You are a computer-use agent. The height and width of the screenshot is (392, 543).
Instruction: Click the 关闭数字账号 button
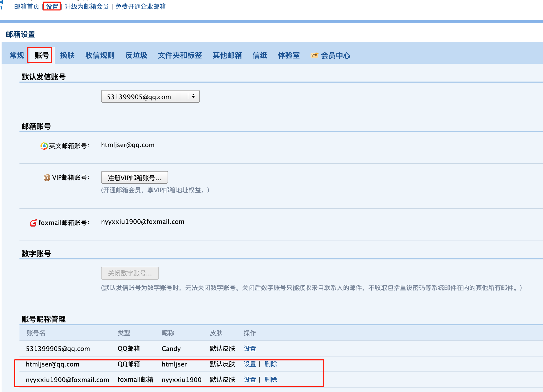click(130, 273)
